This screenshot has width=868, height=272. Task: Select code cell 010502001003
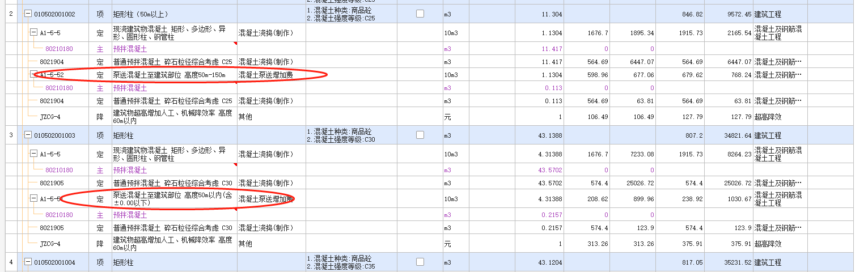[54, 135]
